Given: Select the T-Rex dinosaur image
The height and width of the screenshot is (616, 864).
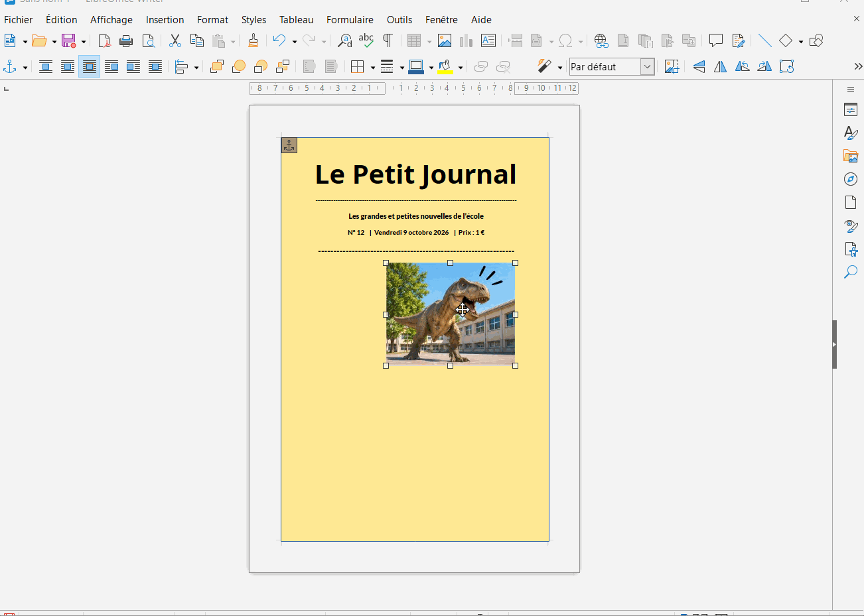Looking at the screenshot, I should pos(451,314).
